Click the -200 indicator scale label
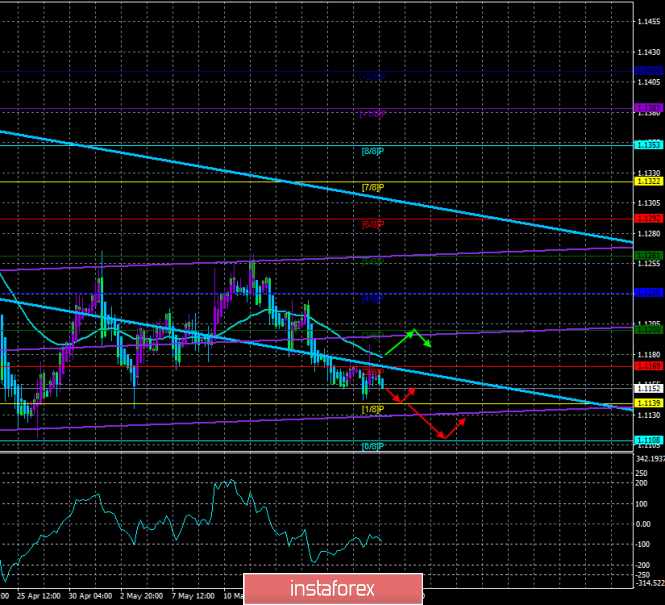 642,565
